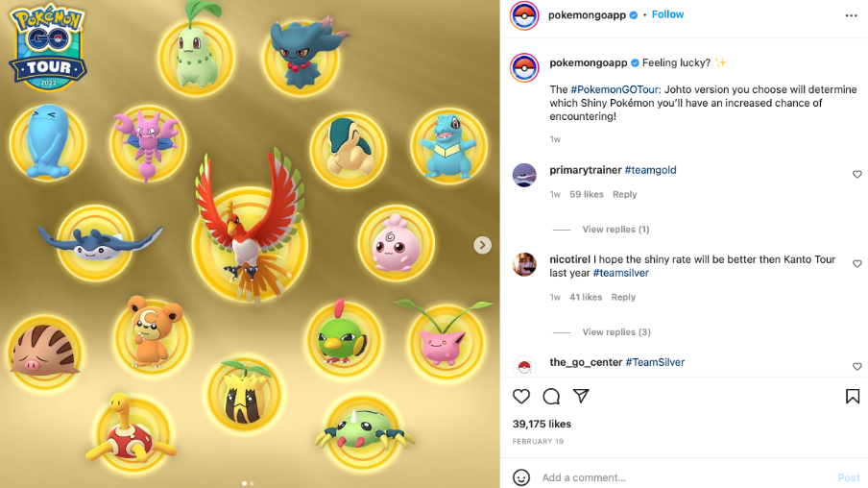Viewport: 868px width, 488px height.
Task: Follow the pokemongoapp account
Action: (x=667, y=15)
